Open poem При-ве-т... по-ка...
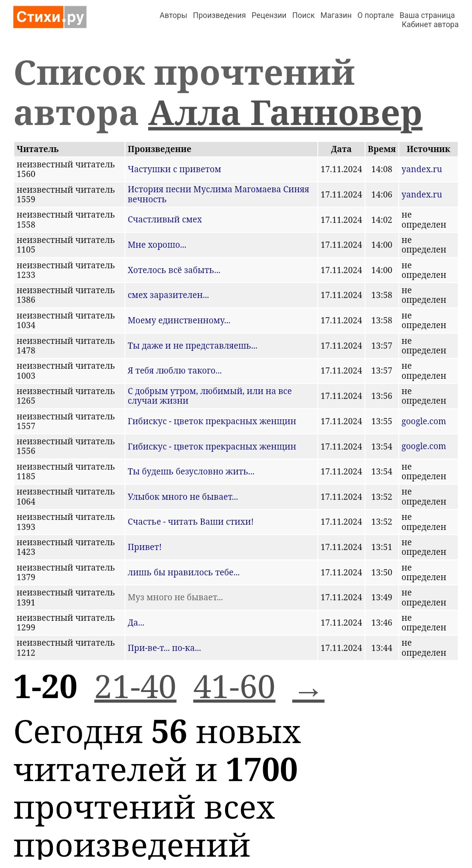 point(164,648)
